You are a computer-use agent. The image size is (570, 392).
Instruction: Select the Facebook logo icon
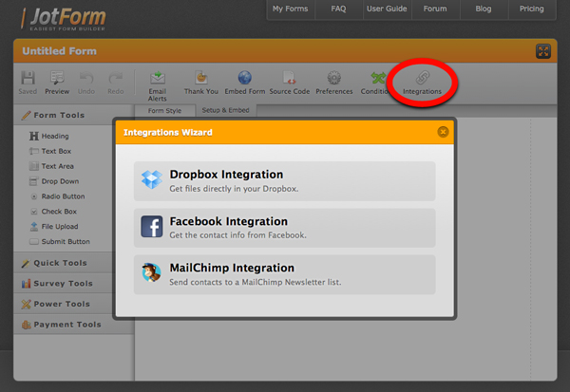tap(152, 226)
